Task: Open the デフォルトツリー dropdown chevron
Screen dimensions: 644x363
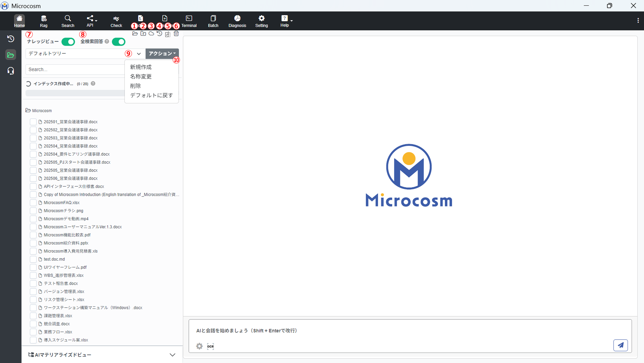Action: (139, 54)
